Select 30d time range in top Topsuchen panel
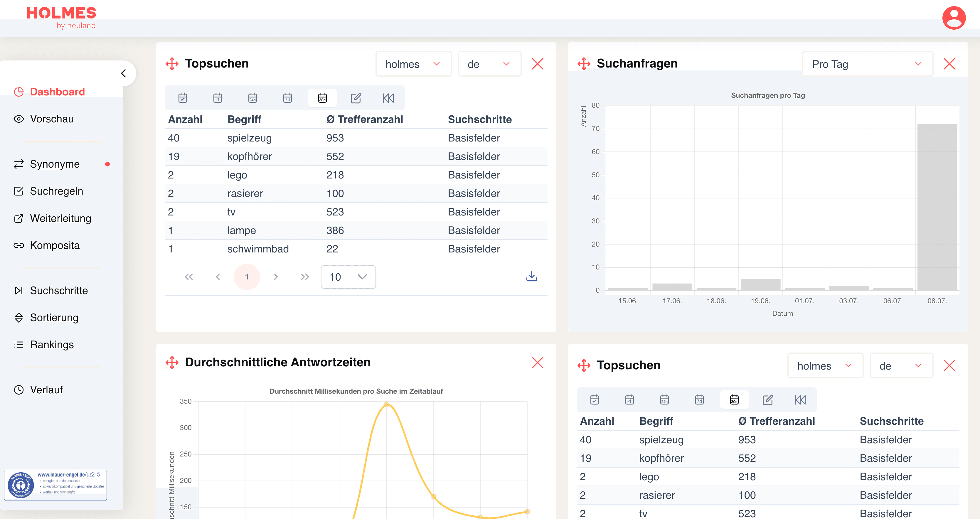980x519 pixels. (x=322, y=98)
